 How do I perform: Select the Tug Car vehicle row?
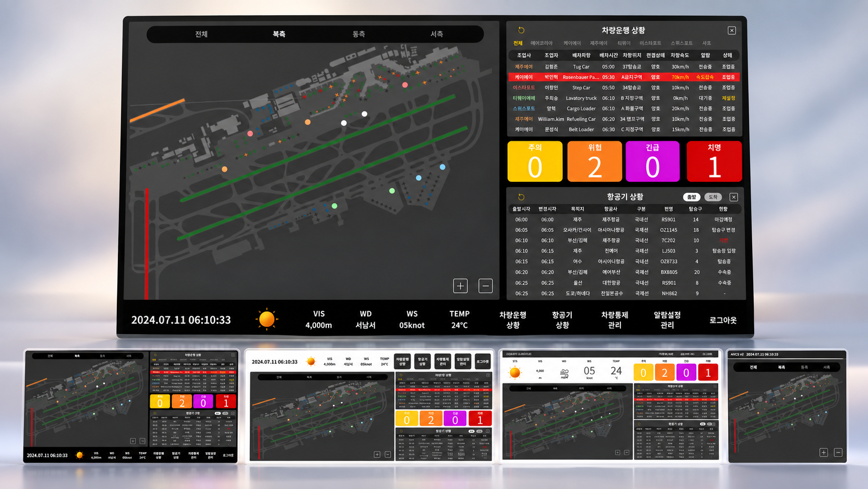(625, 67)
